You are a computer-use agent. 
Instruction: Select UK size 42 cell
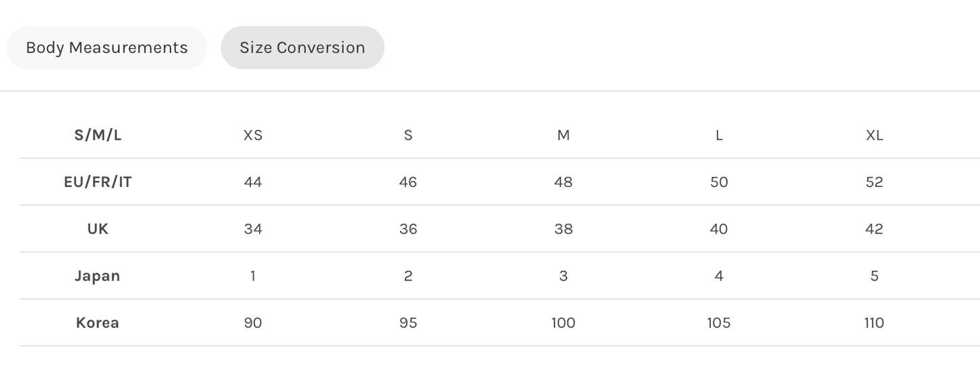874,229
